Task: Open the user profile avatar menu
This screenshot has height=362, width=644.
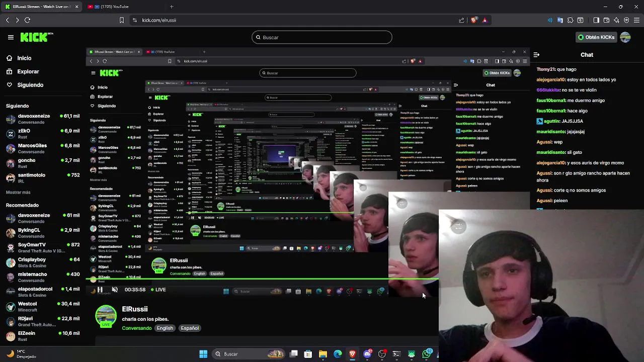Action: (x=625, y=37)
